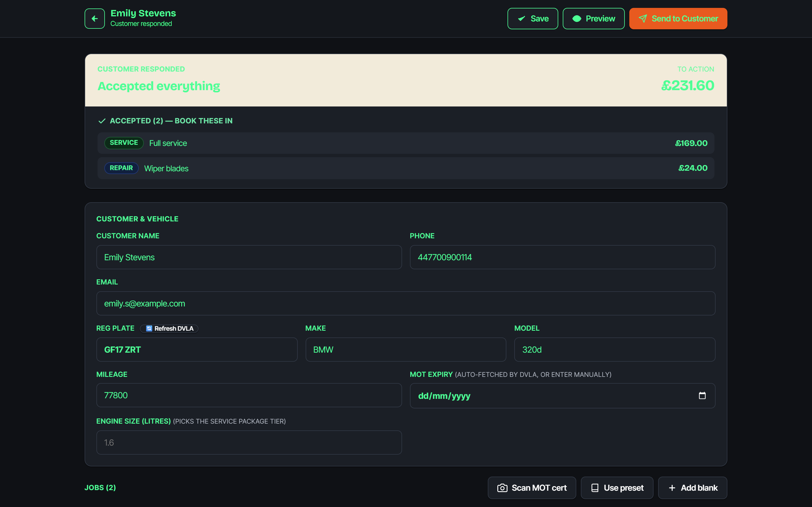Focus the Mileage field
This screenshot has width=812, height=507.
[249, 395]
